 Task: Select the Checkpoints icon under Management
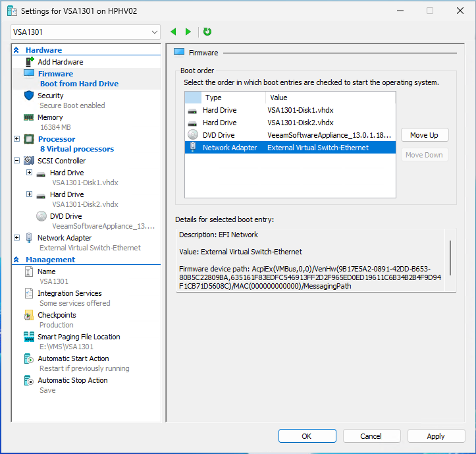point(29,315)
